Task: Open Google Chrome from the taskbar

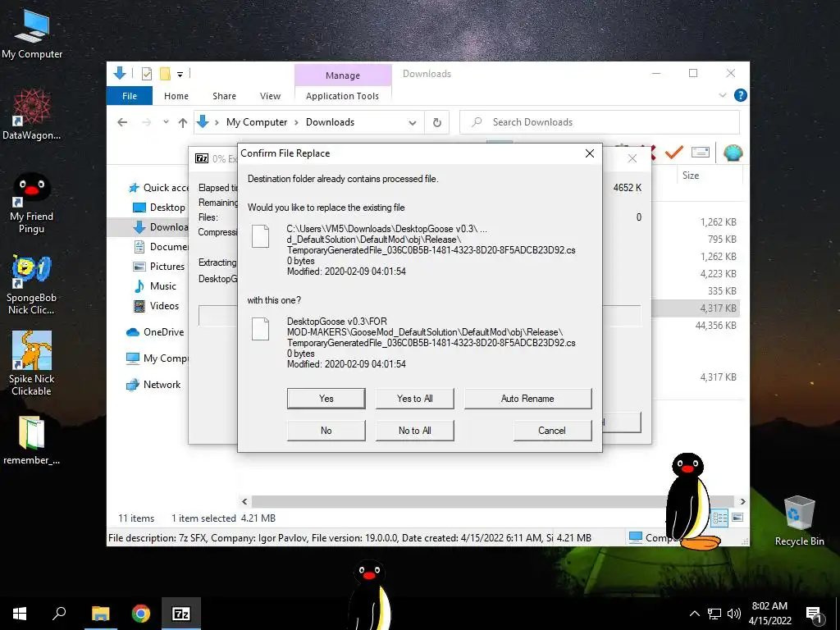Action: 141,614
